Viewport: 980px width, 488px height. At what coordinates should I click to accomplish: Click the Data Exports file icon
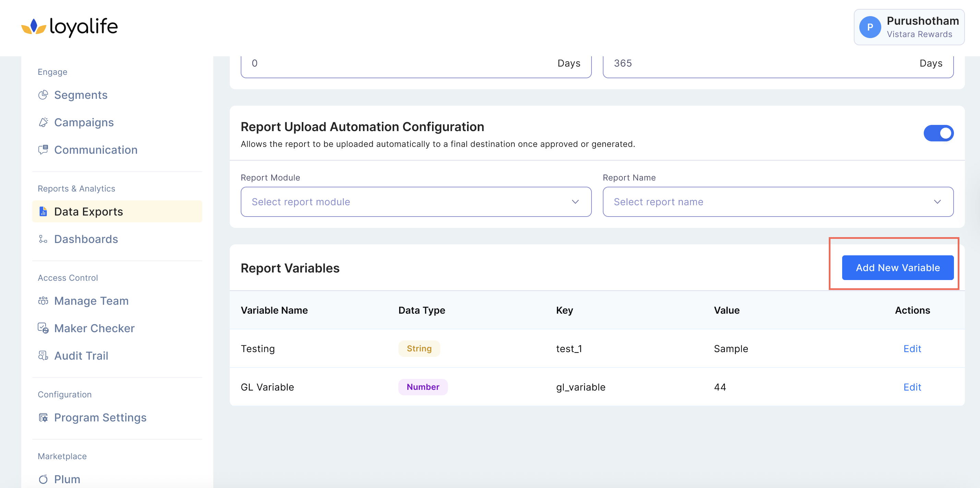pyautogui.click(x=43, y=211)
